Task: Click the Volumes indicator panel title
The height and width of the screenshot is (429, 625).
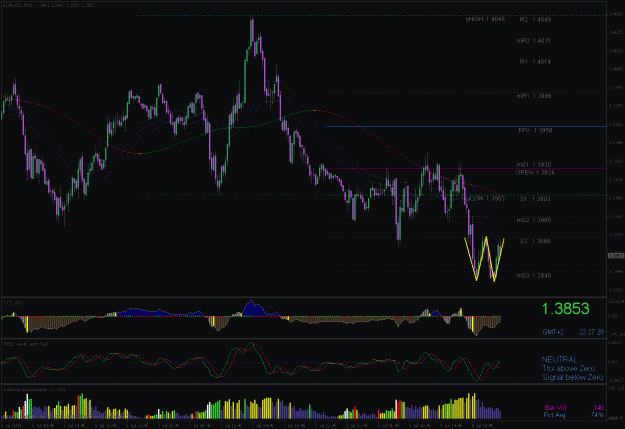Action: tap(34, 390)
